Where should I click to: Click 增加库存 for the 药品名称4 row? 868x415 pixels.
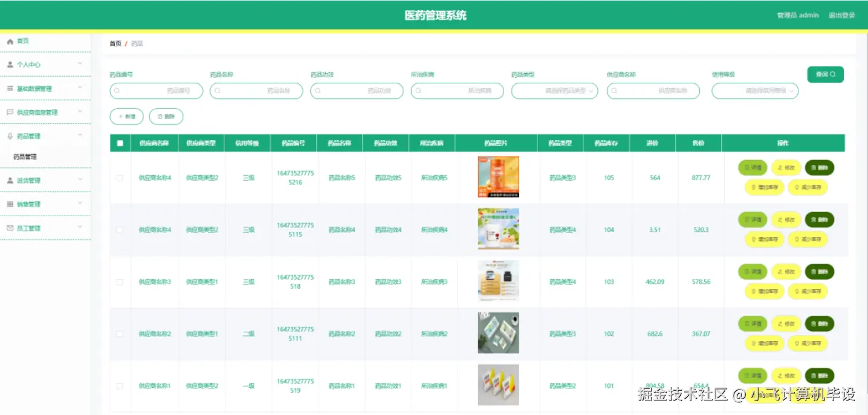point(764,240)
